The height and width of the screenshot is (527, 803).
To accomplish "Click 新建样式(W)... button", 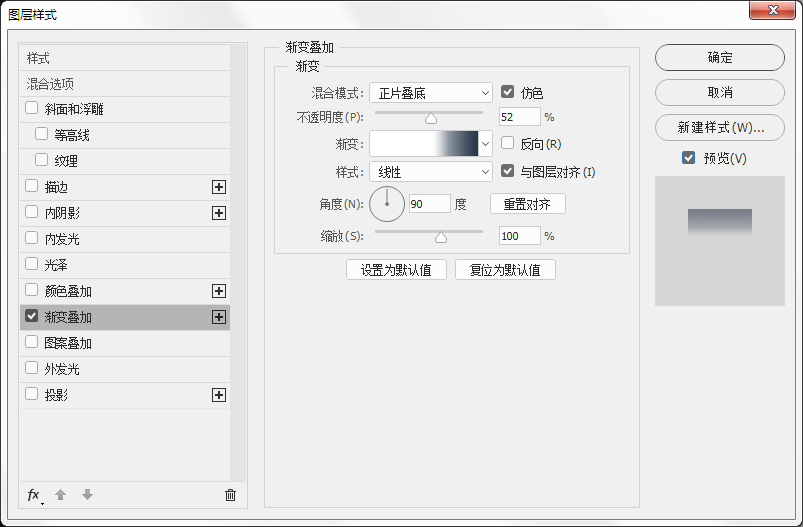I will [720, 127].
